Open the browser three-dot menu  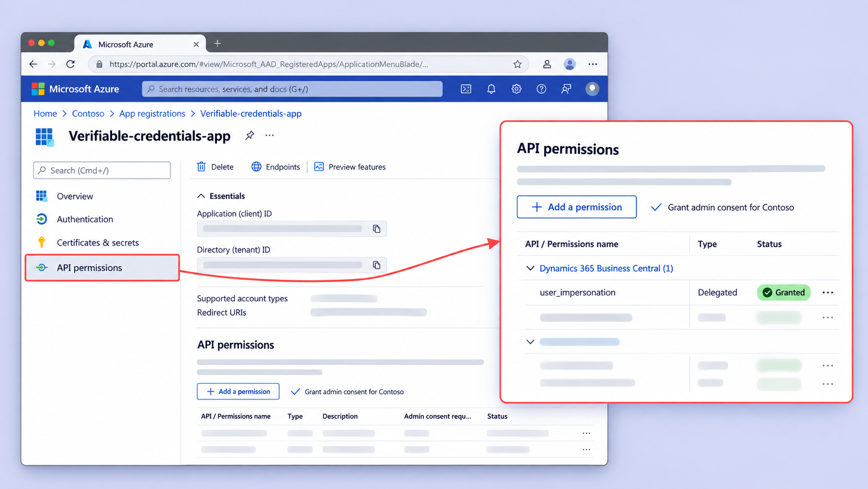coord(592,64)
